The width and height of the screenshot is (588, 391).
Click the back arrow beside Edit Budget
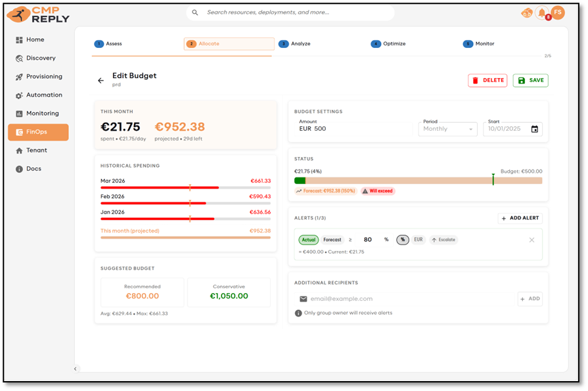point(101,81)
